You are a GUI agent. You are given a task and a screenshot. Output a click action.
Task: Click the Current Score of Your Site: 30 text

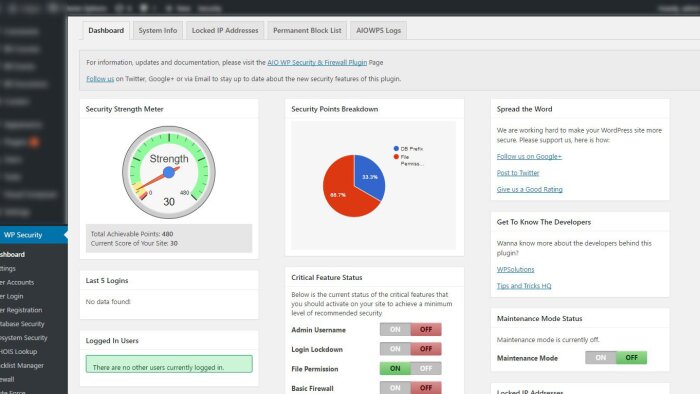(134, 244)
